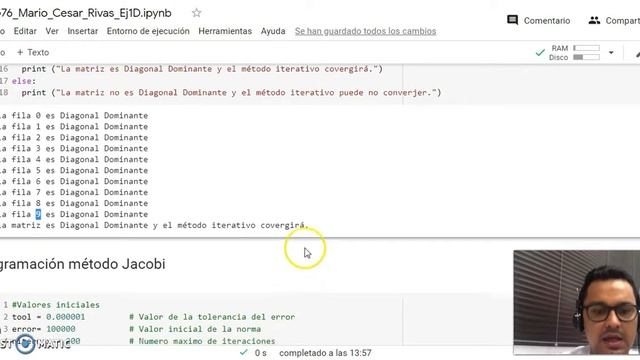Click the 'La fila 5 es Diagonal Dominante' output line
The width and height of the screenshot is (640, 360).
[74, 170]
